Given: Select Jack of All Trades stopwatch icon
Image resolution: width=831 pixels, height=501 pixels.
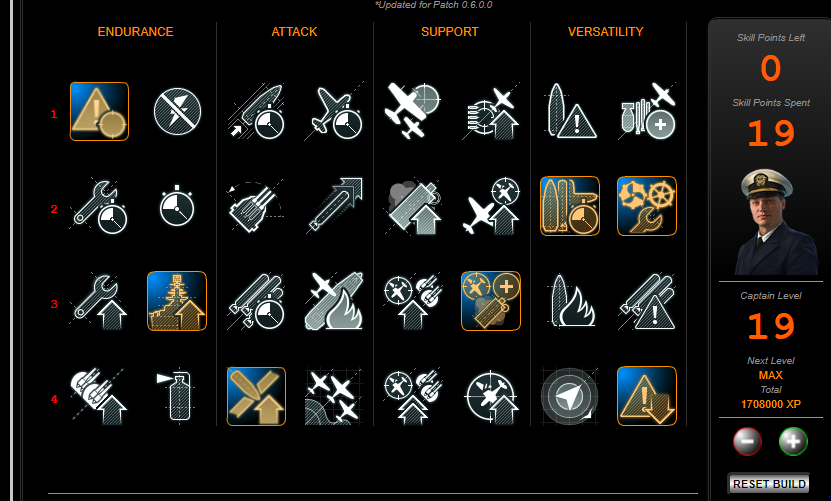Looking at the screenshot, I should pos(177,206).
